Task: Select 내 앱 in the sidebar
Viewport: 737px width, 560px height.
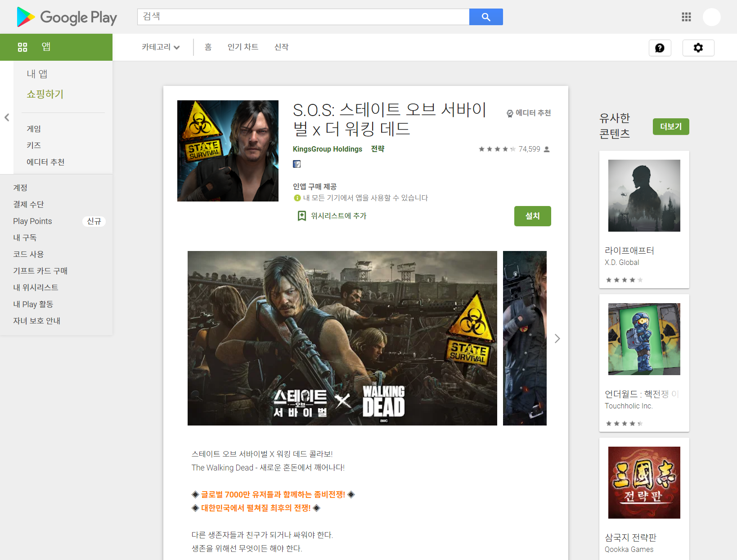Action: (x=37, y=74)
